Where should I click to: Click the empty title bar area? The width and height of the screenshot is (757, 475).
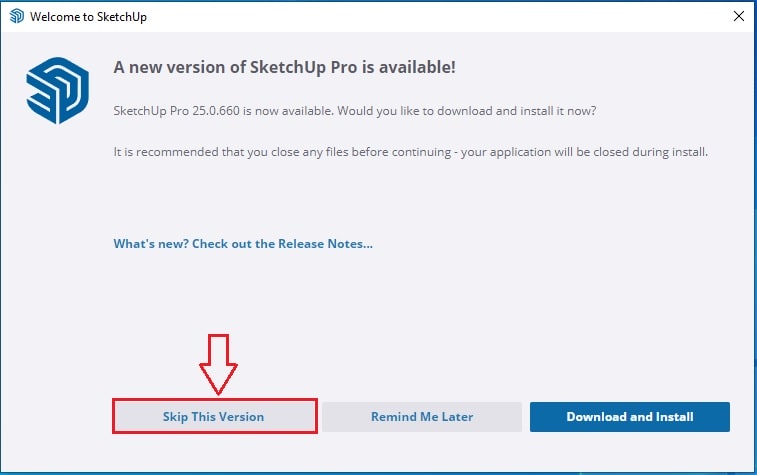(x=435, y=16)
